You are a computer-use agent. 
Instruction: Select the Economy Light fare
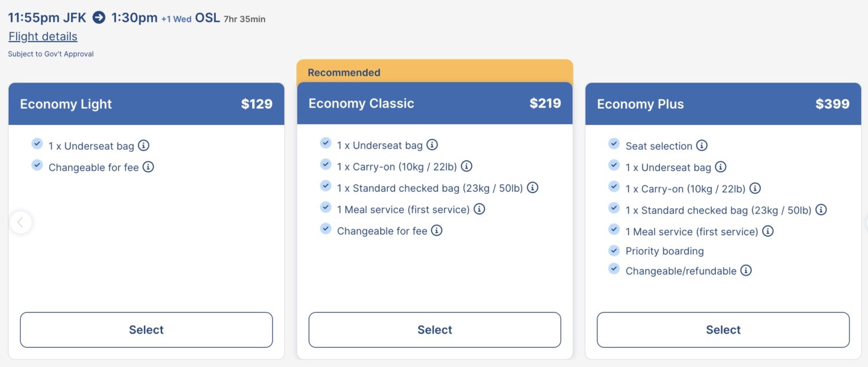click(x=146, y=329)
